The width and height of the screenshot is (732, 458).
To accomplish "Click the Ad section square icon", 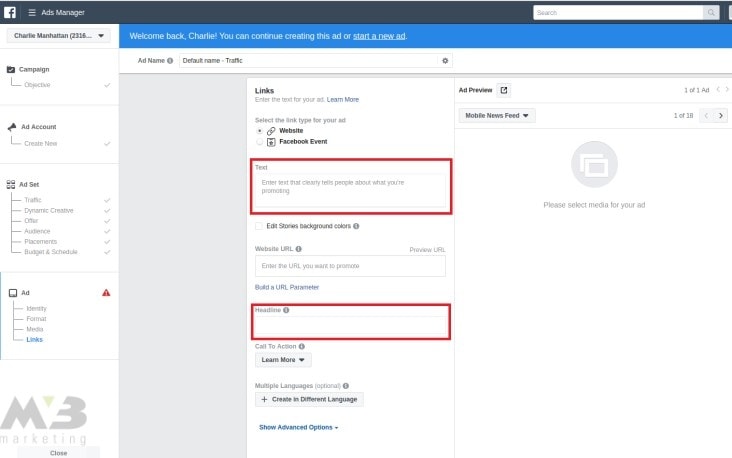I will point(13,293).
